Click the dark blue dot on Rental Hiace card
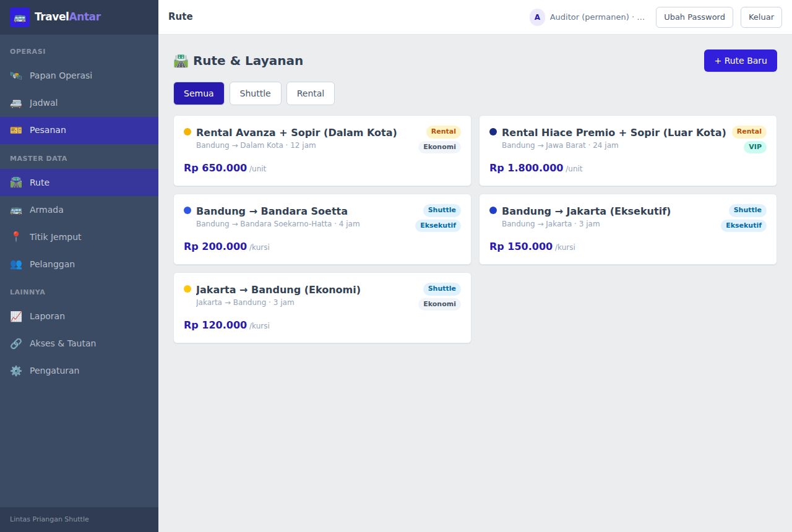 [x=493, y=132]
